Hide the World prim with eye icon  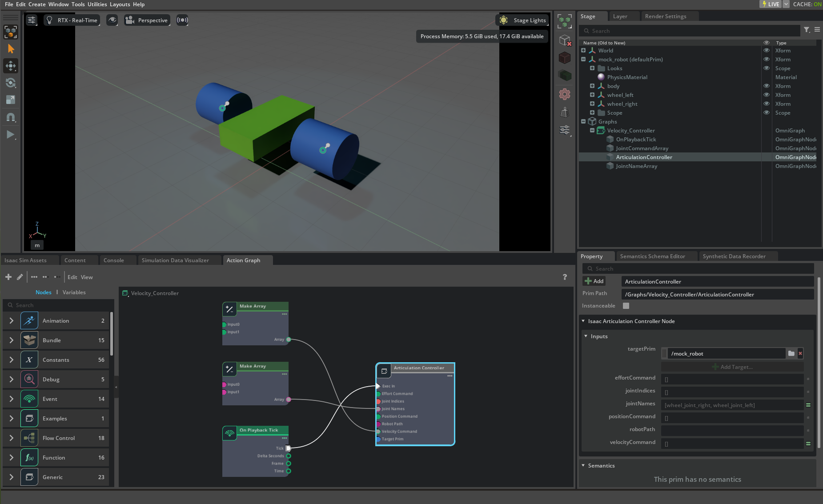click(767, 50)
